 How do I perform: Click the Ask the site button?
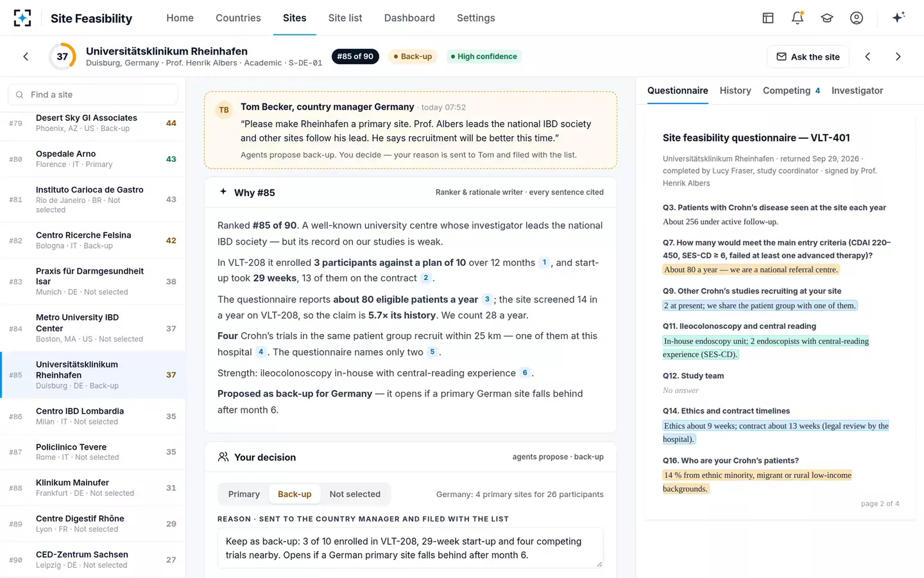coord(808,57)
